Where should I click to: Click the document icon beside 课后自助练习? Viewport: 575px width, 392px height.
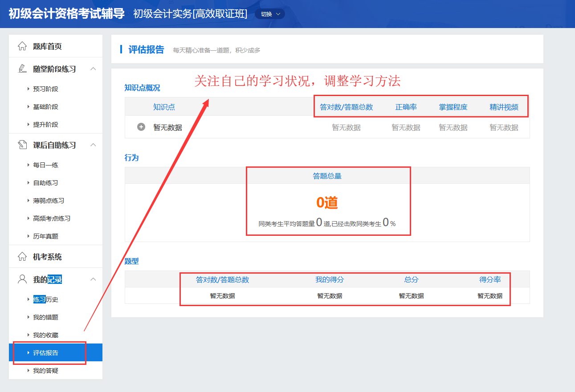[22, 145]
